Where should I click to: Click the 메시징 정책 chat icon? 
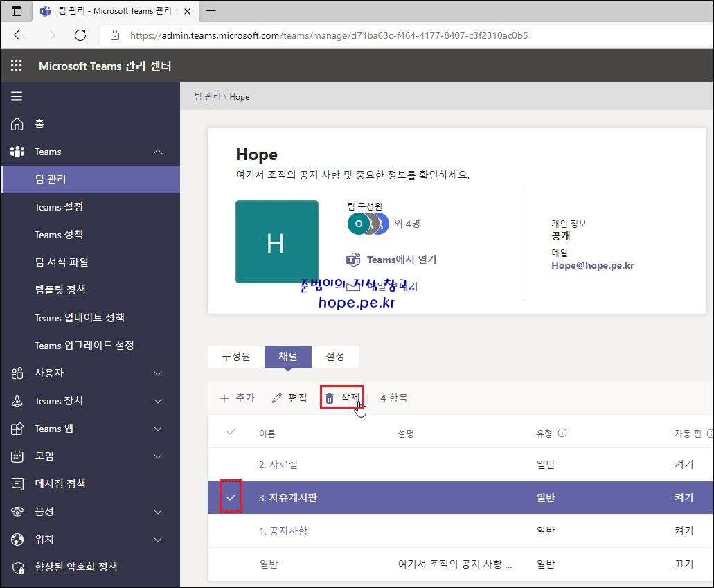(17, 483)
